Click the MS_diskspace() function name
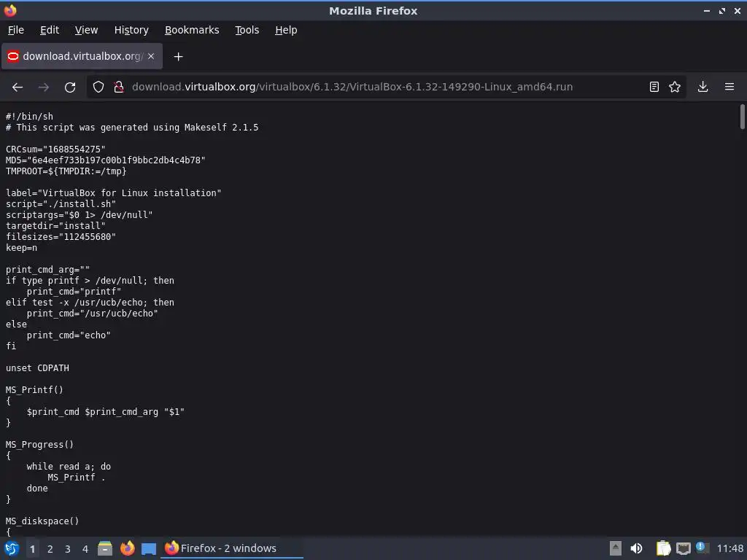 [42, 521]
